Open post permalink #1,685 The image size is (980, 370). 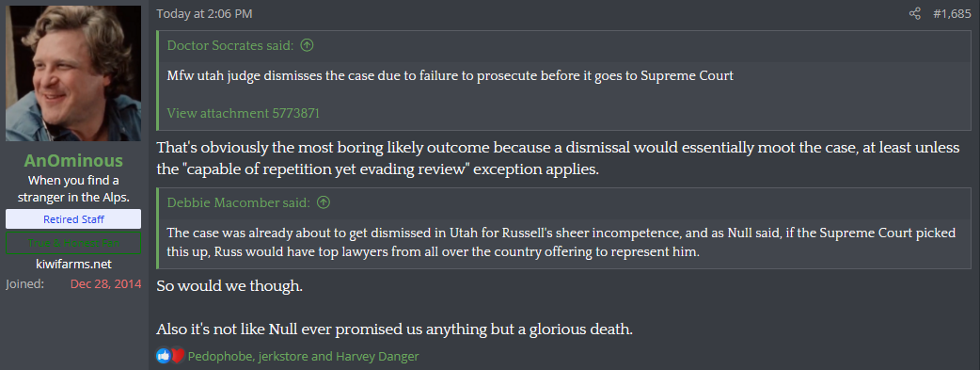tap(952, 14)
